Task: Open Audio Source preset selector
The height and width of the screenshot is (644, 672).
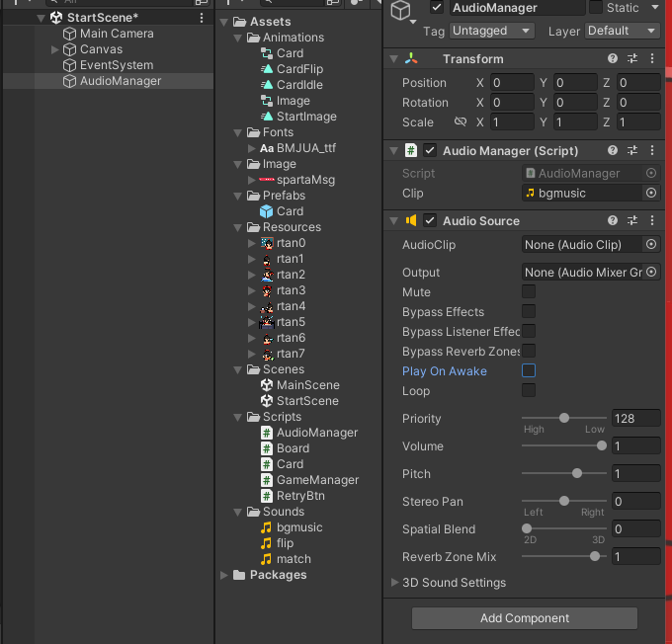Action: click(632, 220)
